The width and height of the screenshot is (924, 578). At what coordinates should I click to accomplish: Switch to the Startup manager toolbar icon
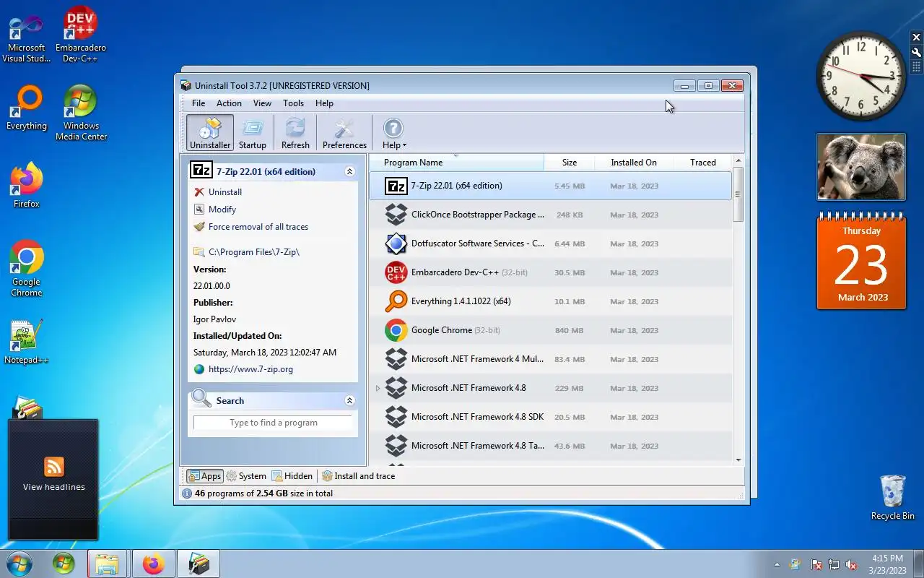point(253,133)
